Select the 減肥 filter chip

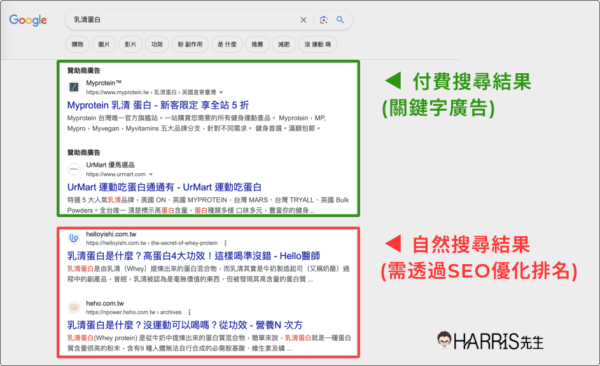[x=284, y=44]
